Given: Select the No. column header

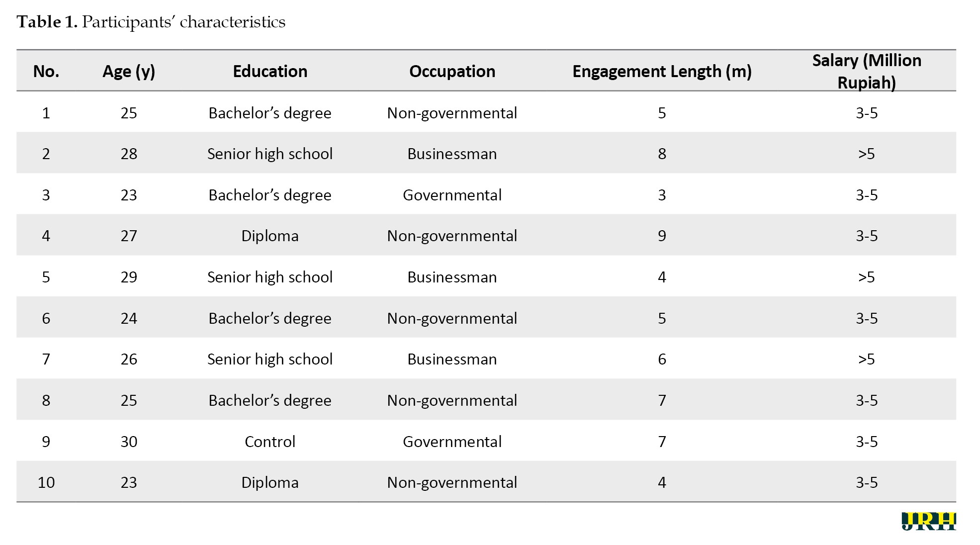Looking at the screenshot, I should [46, 72].
